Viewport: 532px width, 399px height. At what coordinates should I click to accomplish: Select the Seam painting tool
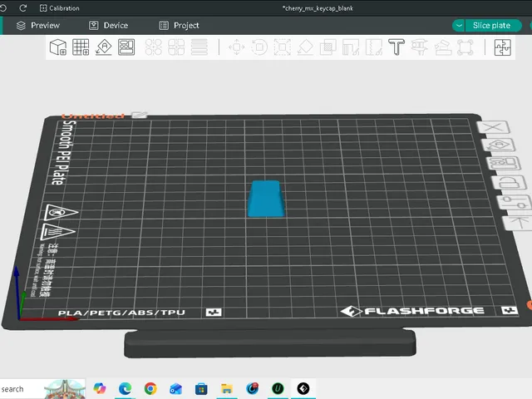point(373,47)
